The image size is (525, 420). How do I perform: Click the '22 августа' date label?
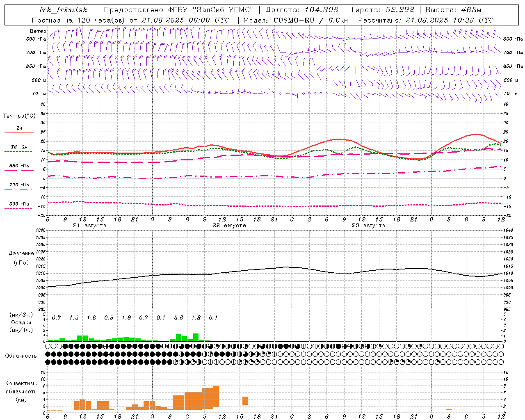click(229, 226)
